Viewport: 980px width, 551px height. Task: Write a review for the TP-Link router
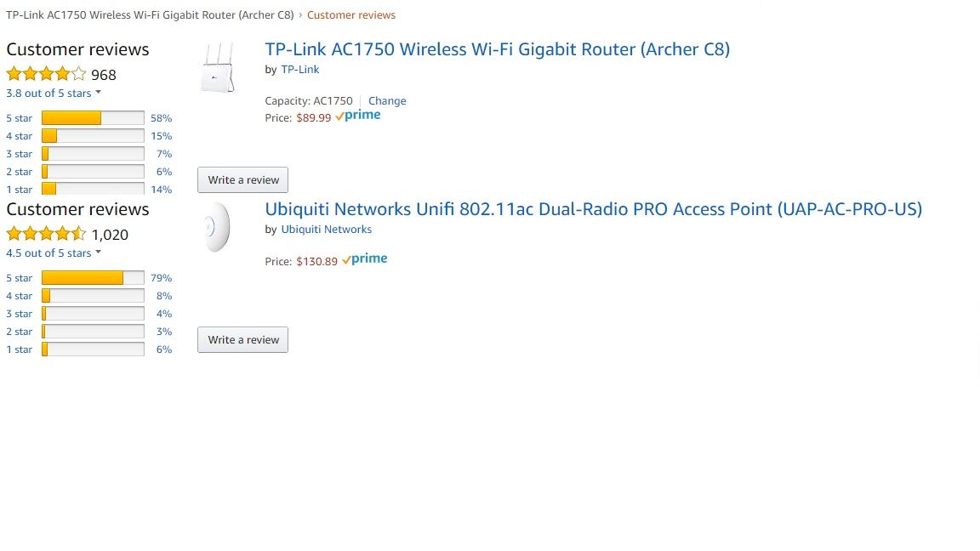tap(243, 180)
